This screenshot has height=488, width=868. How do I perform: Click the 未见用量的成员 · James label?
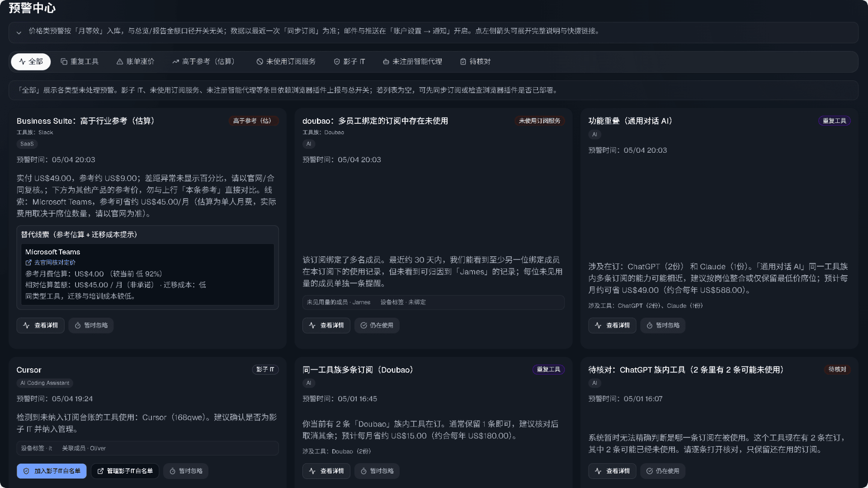[x=338, y=302]
